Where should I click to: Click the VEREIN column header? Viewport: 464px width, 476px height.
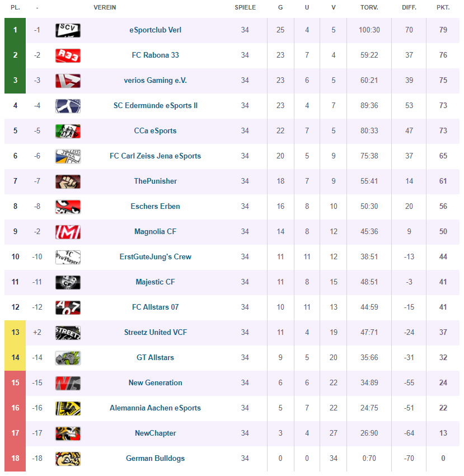[105, 7]
